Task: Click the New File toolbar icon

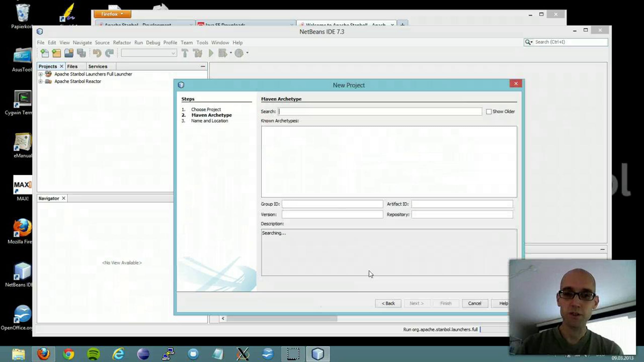Action: point(45,53)
